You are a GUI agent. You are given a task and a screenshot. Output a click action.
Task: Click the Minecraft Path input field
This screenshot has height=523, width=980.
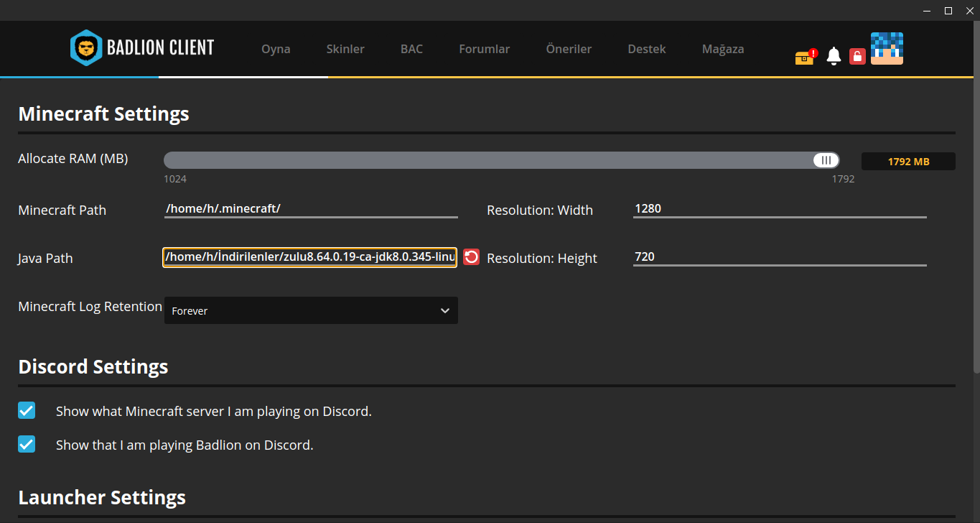(311, 209)
